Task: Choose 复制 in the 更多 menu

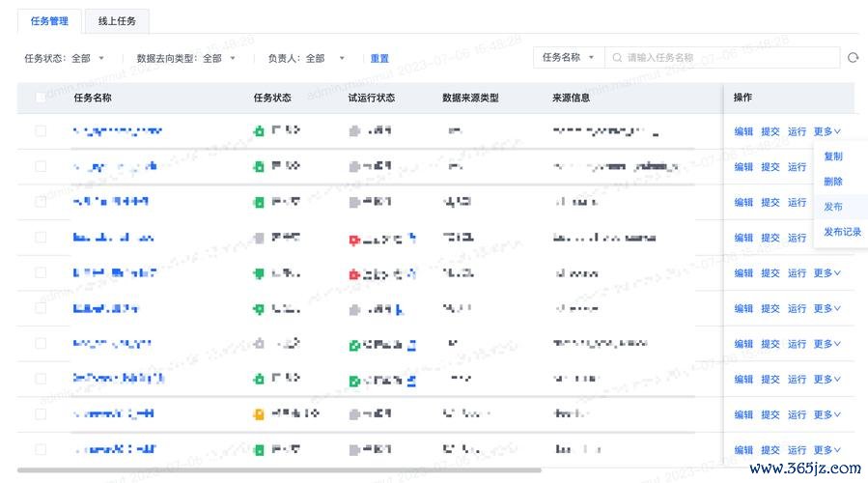Action: click(832, 156)
